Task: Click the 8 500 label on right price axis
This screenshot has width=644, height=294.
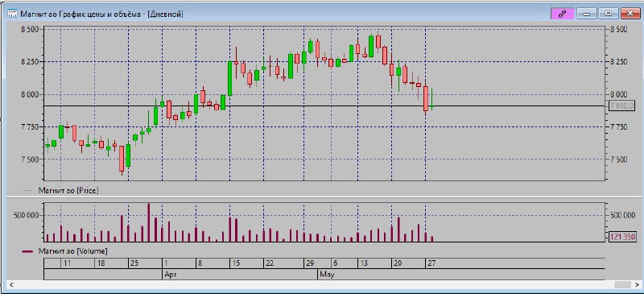Action: click(x=618, y=29)
